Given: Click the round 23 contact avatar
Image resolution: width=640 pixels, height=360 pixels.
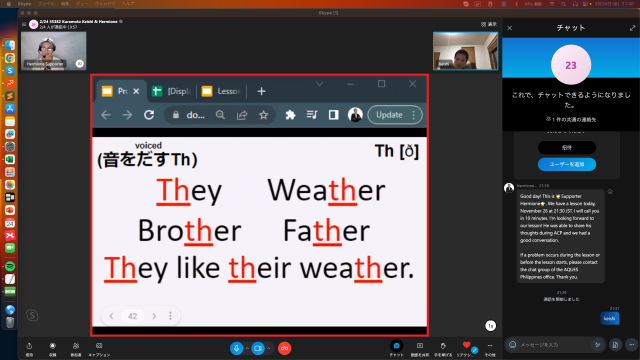Looking at the screenshot, I should (571, 65).
